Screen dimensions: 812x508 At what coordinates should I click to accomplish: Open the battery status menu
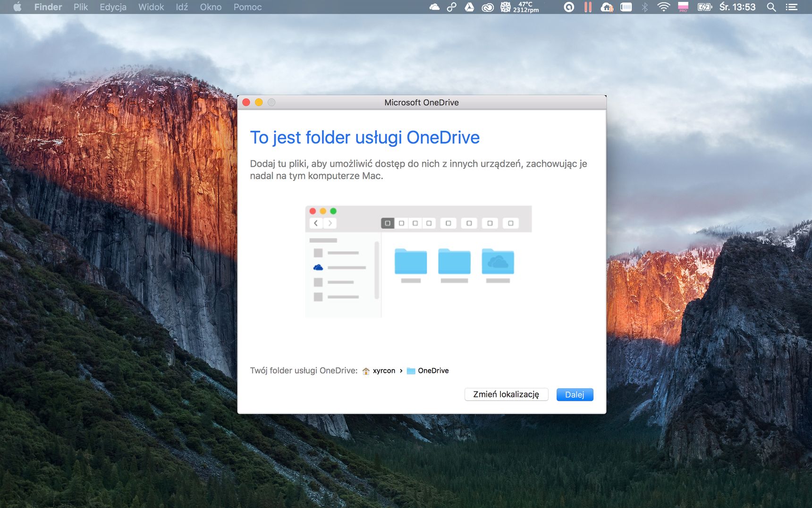704,7
